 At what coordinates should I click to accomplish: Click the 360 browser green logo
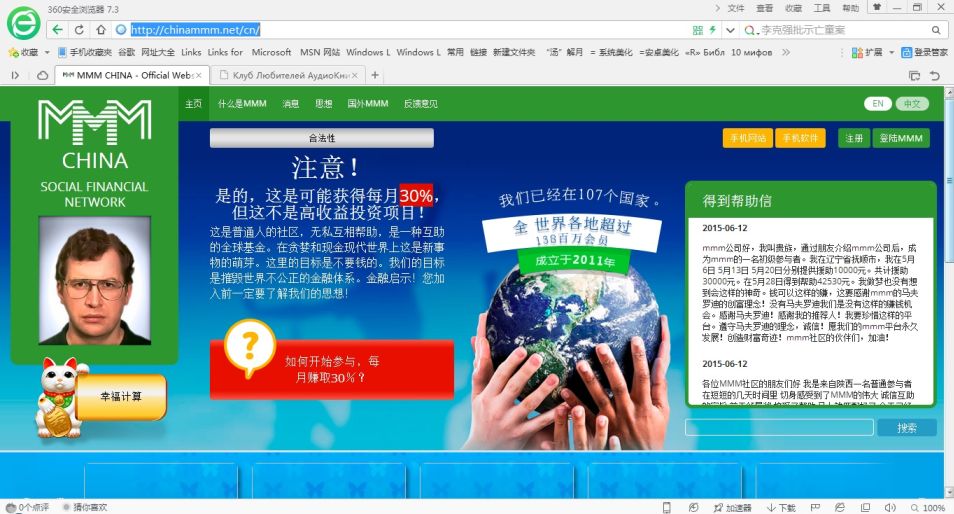23,23
